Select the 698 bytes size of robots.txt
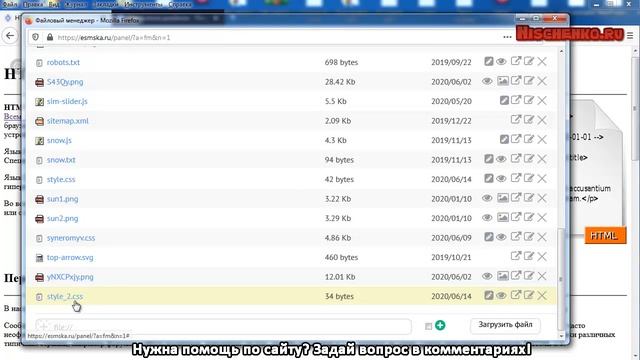Screen dimensions: 640x360 341,62
